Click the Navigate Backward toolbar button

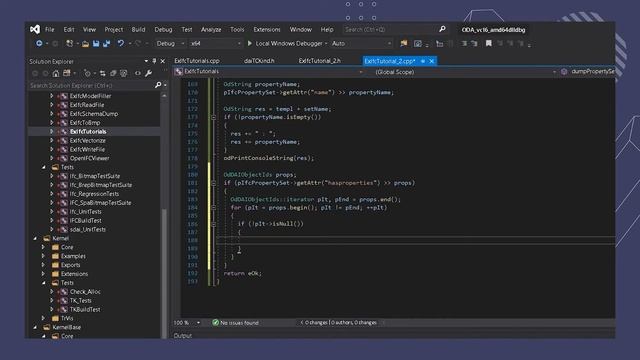pyautogui.click(x=39, y=43)
